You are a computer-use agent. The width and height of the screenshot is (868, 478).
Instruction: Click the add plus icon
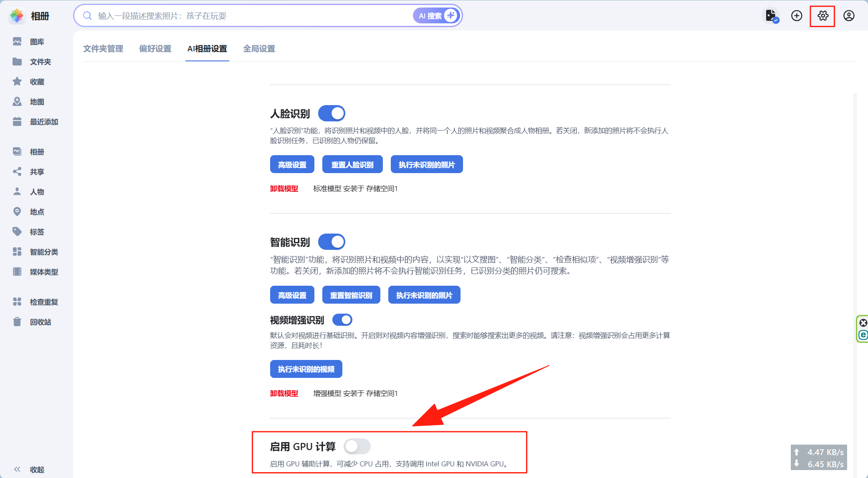[797, 16]
